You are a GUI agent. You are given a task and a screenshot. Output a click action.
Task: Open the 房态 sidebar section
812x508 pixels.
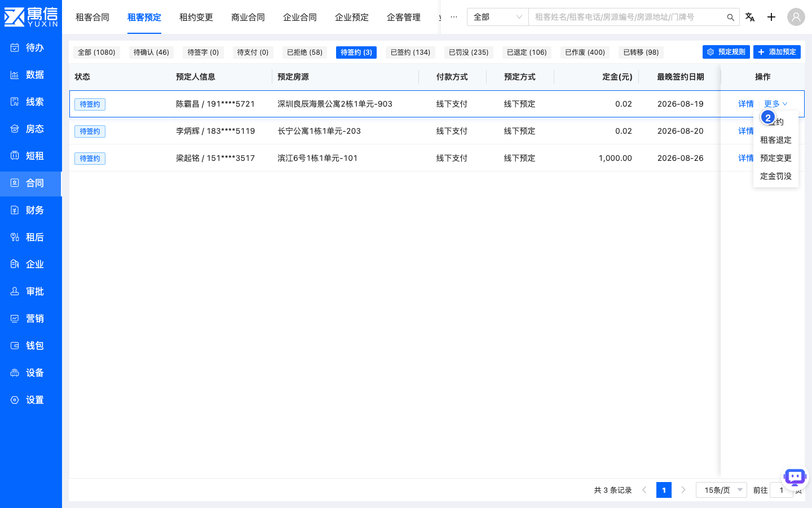30,129
